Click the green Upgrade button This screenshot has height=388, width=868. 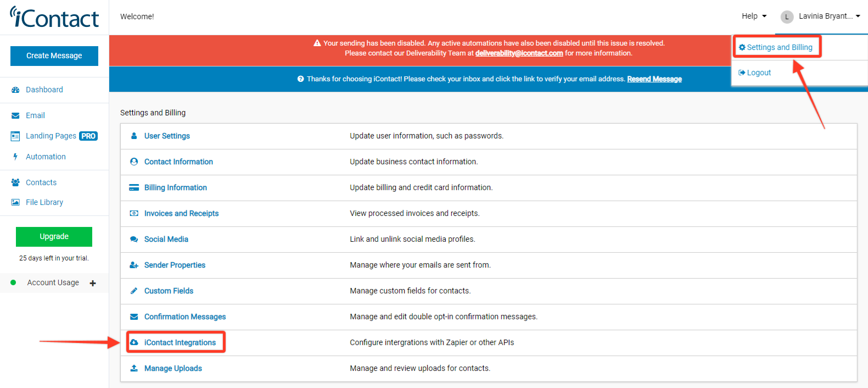click(x=54, y=237)
